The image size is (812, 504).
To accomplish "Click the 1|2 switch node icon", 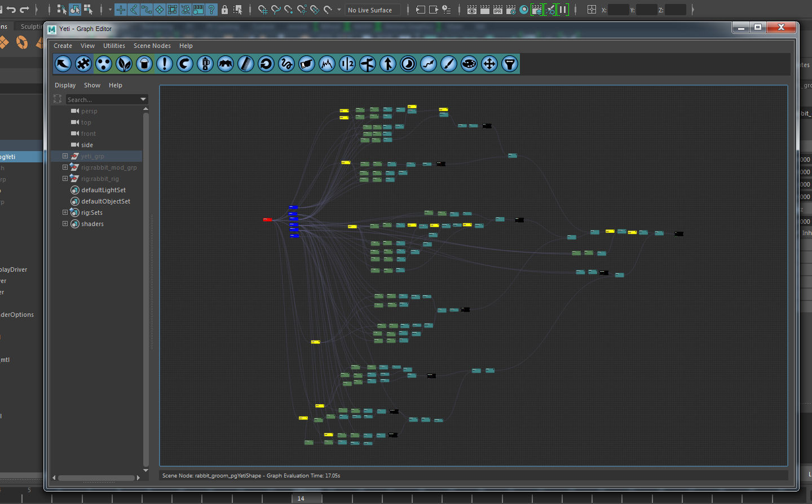I will click(x=347, y=64).
